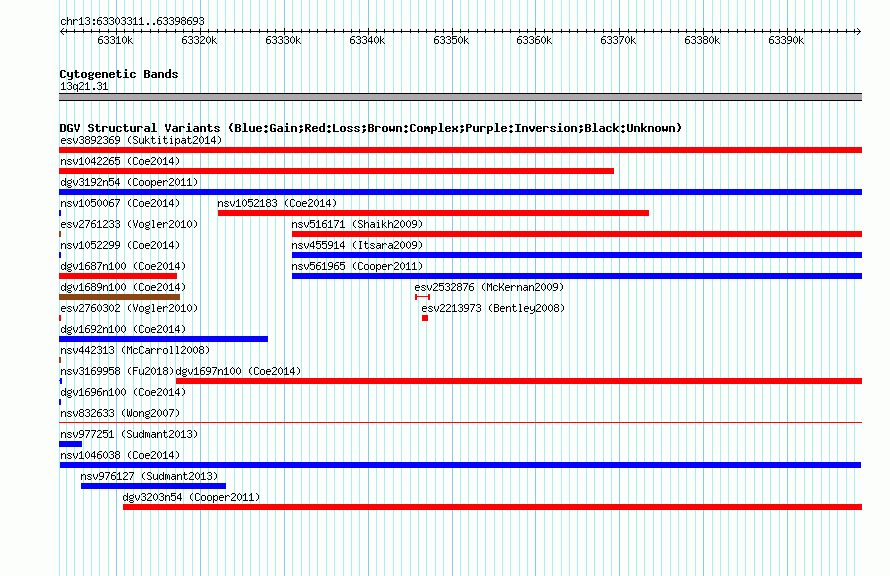The width and height of the screenshot is (890, 576).
Task: Click the nsv1052299 (Coe2014) label
Action: pyautogui.click(x=120, y=245)
